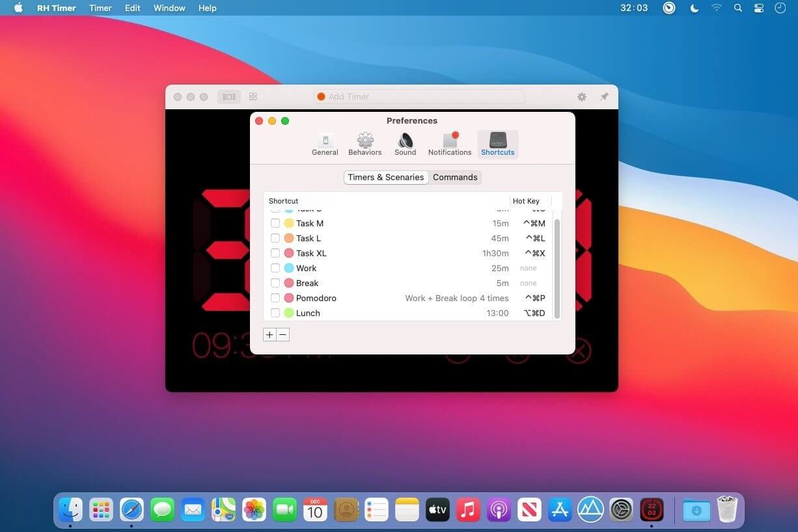Click the Add Timer input field
The image size is (798, 532).
pyautogui.click(x=419, y=96)
